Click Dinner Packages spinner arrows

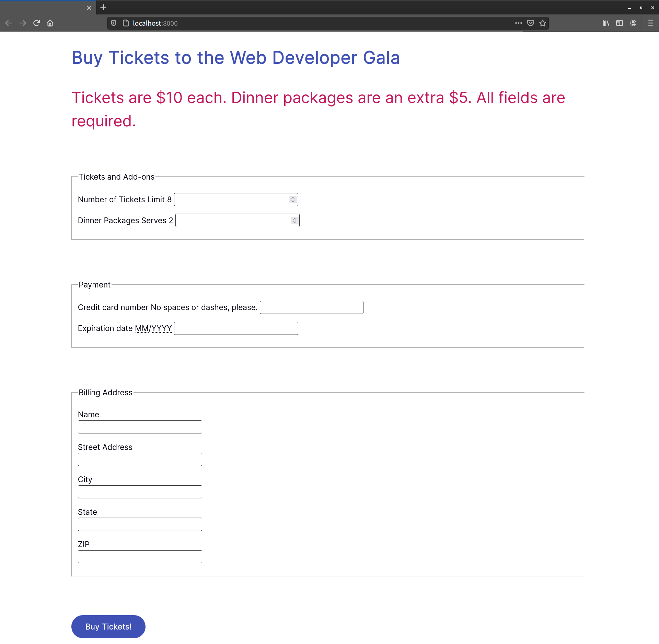[294, 221]
